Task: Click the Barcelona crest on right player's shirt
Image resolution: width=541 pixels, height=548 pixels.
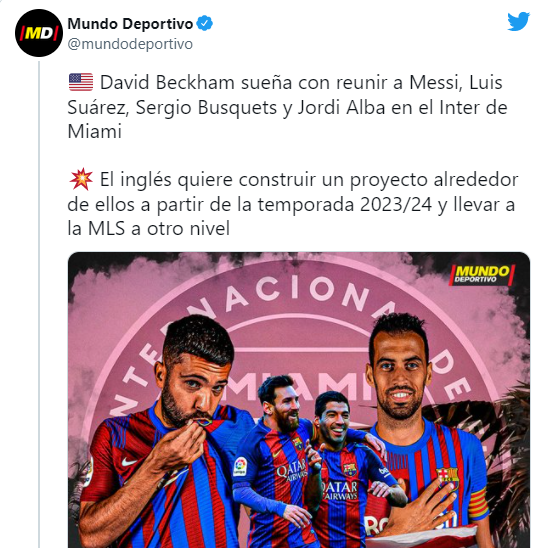Action: point(447,478)
